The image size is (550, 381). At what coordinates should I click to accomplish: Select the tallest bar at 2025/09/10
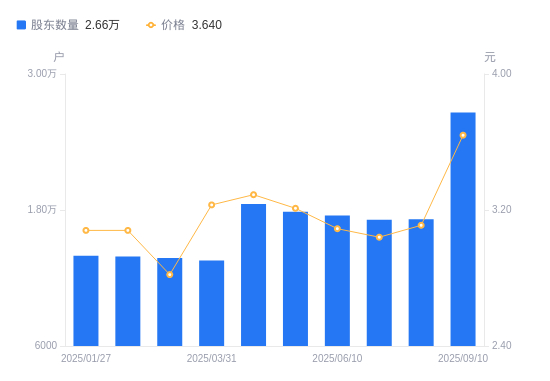463,229
